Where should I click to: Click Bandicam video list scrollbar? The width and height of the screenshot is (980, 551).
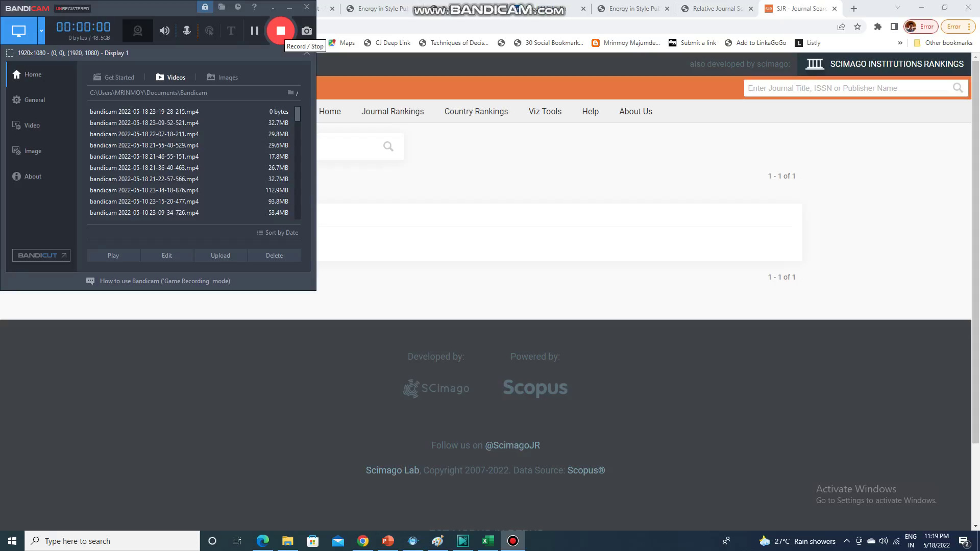[298, 114]
